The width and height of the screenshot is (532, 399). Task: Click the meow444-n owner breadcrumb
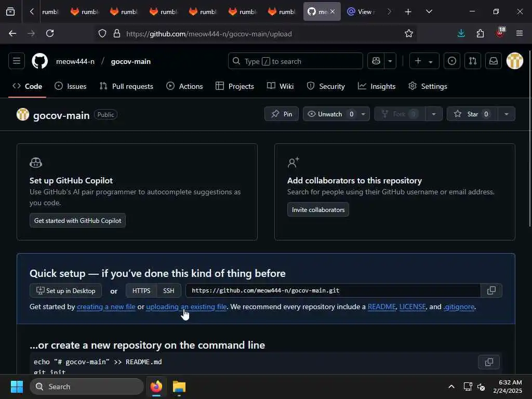point(75,61)
